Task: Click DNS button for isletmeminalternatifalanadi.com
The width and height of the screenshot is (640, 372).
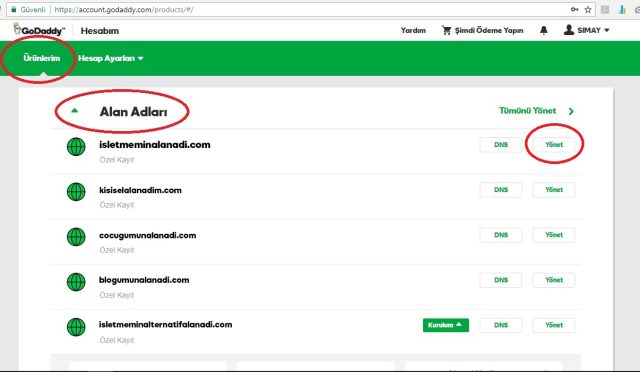Action: [x=501, y=325]
